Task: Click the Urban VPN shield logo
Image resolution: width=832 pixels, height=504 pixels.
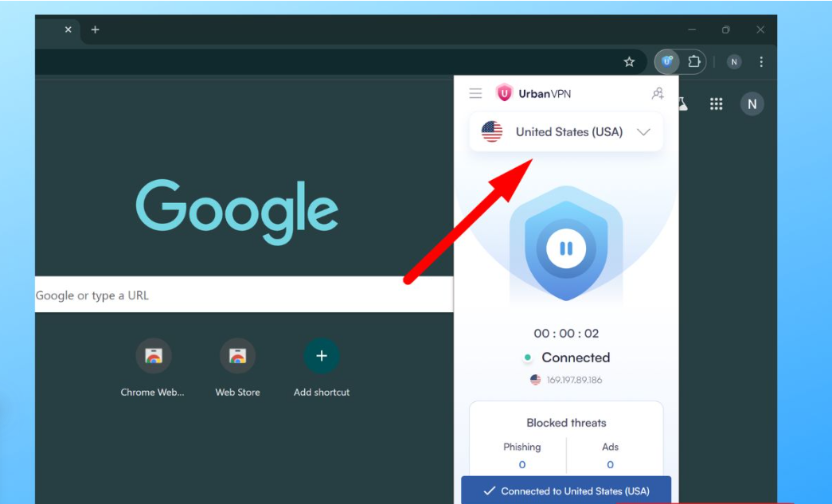Action: point(504,93)
